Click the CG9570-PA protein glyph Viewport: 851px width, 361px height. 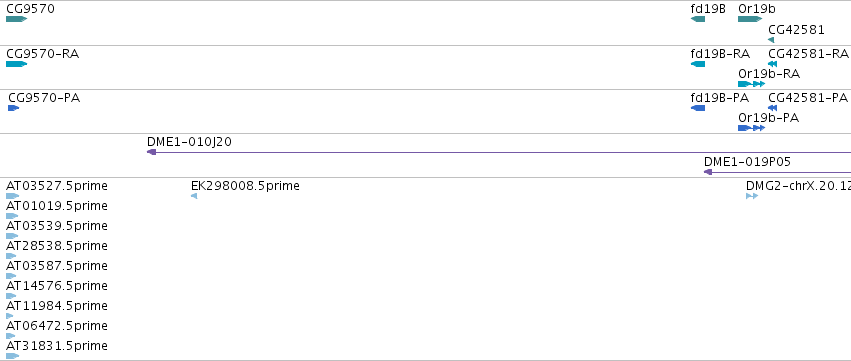pos(14,108)
